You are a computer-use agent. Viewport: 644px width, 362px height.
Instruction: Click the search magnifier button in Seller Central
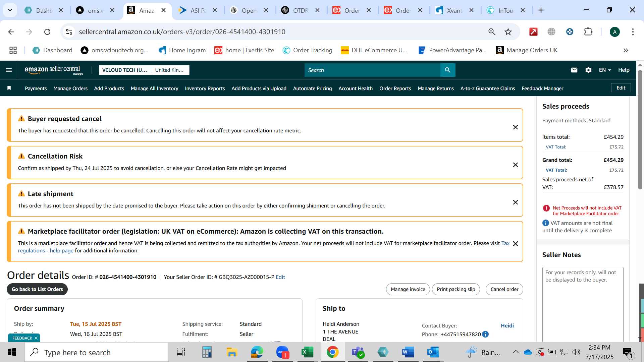[447, 70]
